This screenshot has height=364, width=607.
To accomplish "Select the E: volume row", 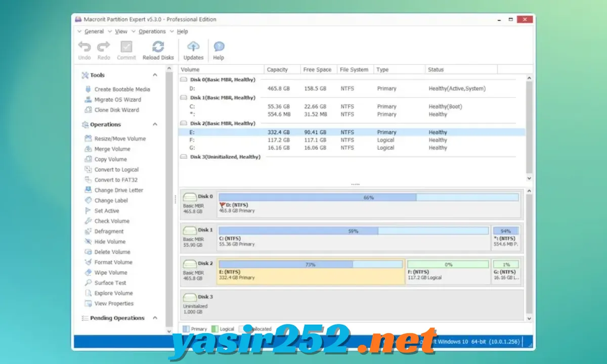I will (352, 132).
